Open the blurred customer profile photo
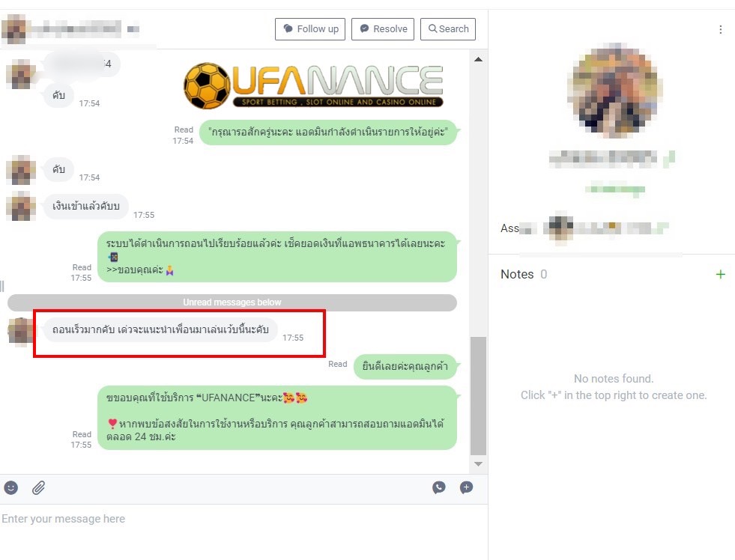The image size is (735, 560). coord(614,91)
